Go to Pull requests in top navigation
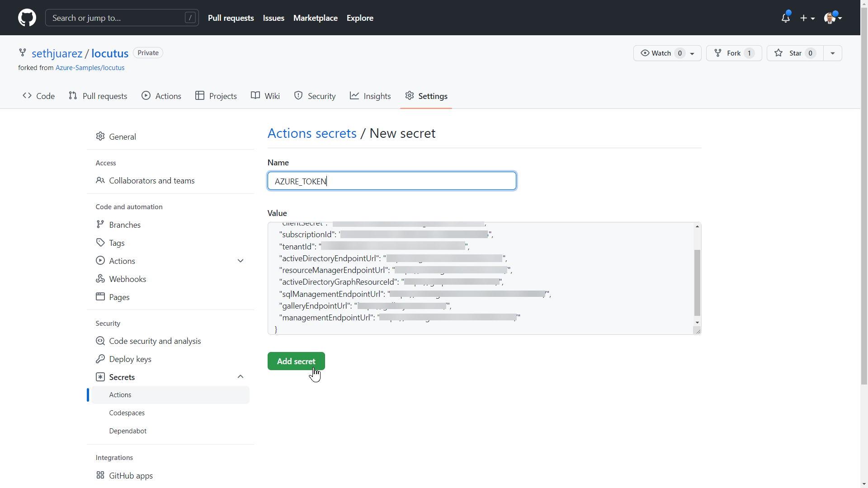This screenshot has height=488, width=868. click(x=231, y=18)
